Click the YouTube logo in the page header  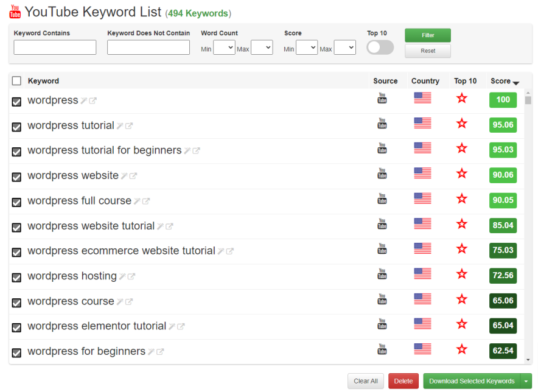[13, 12]
